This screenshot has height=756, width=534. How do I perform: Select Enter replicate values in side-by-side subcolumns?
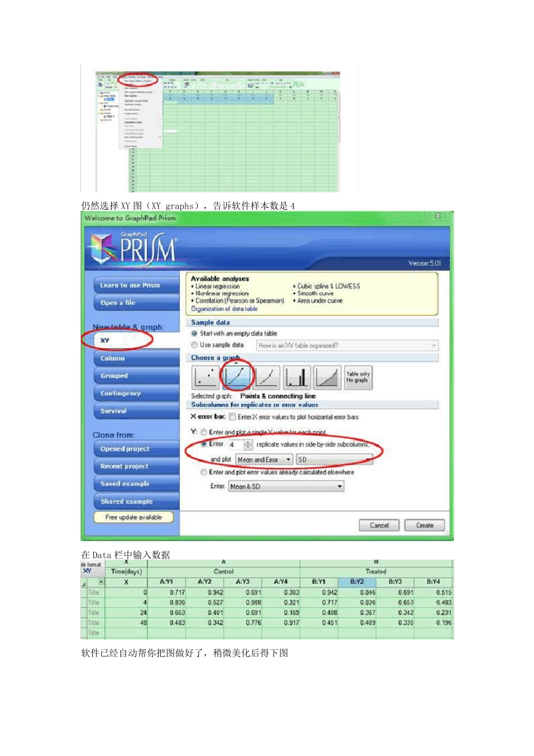(203, 444)
